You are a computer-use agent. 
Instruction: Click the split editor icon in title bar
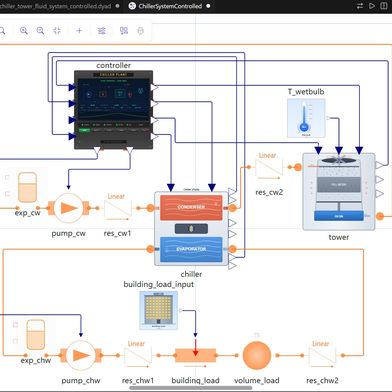tap(384, 6)
